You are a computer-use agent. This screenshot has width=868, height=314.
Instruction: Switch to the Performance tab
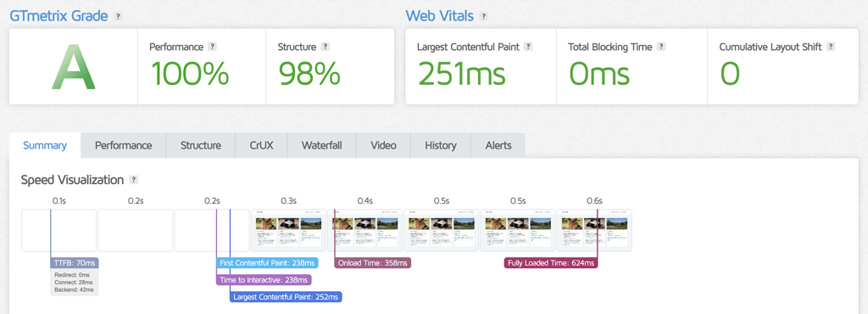point(124,146)
